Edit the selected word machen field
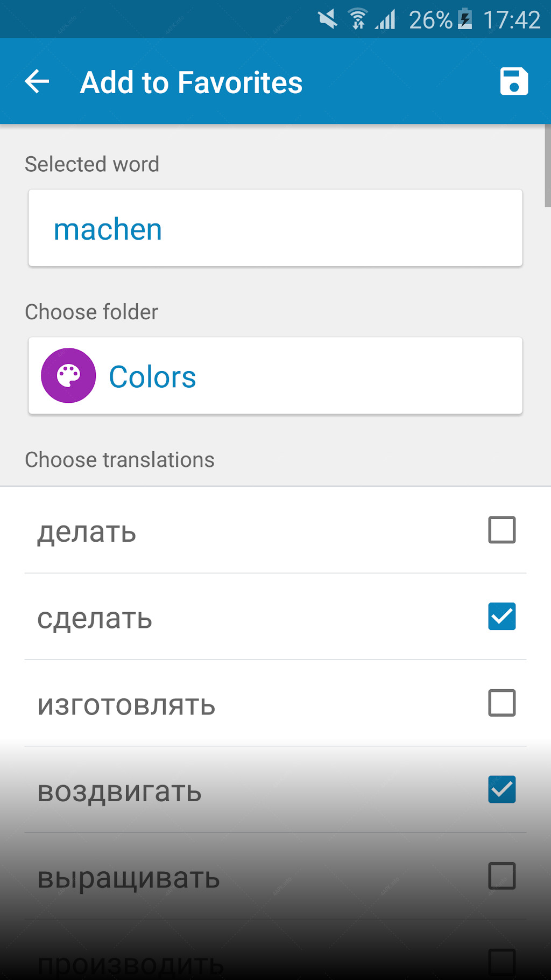This screenshot has width=551, height=980. tap(275, 228)
